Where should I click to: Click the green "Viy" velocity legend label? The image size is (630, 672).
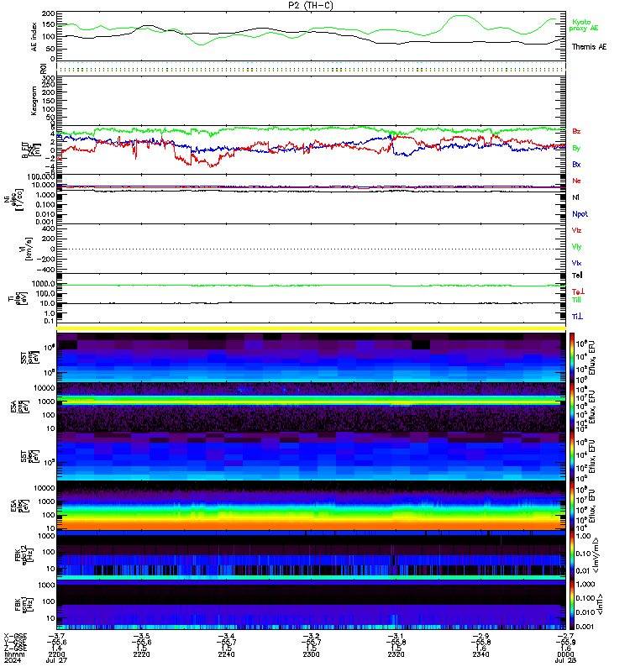pyautogui.click(x=576, y=247)
